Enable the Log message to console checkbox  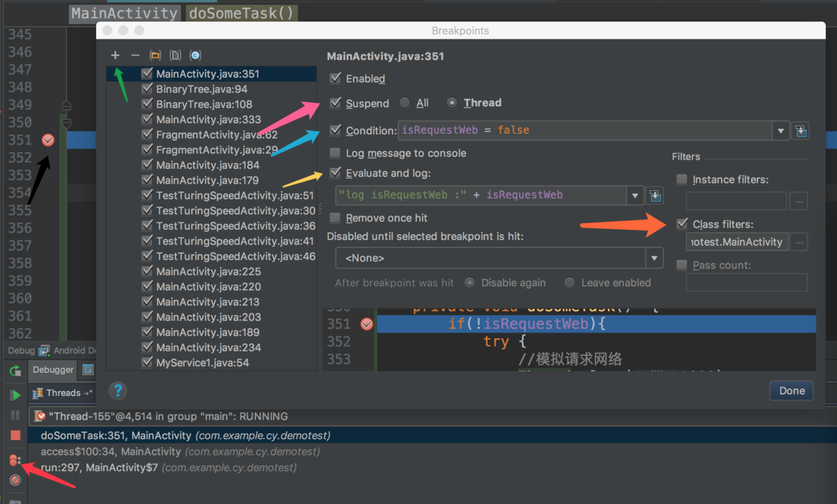(335, 153)
